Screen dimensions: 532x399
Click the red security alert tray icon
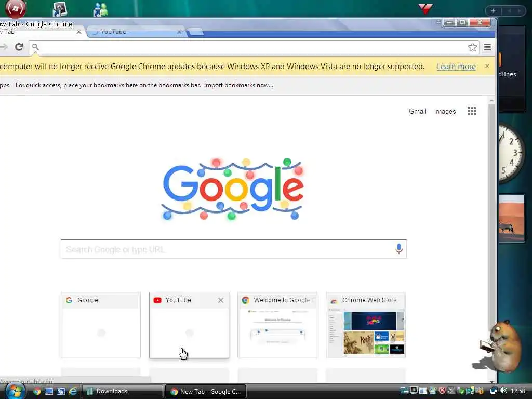pyautogui.click(x=442, y=391)
